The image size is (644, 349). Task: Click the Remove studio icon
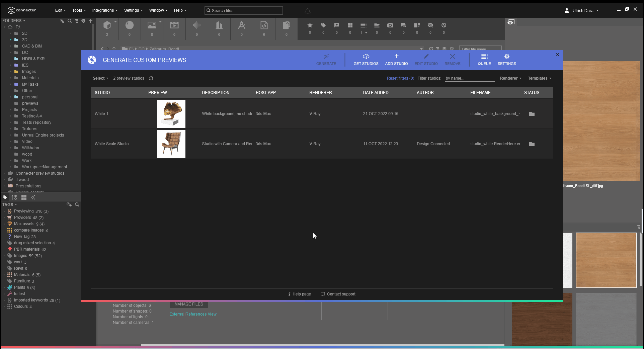[x=452, y=59]
